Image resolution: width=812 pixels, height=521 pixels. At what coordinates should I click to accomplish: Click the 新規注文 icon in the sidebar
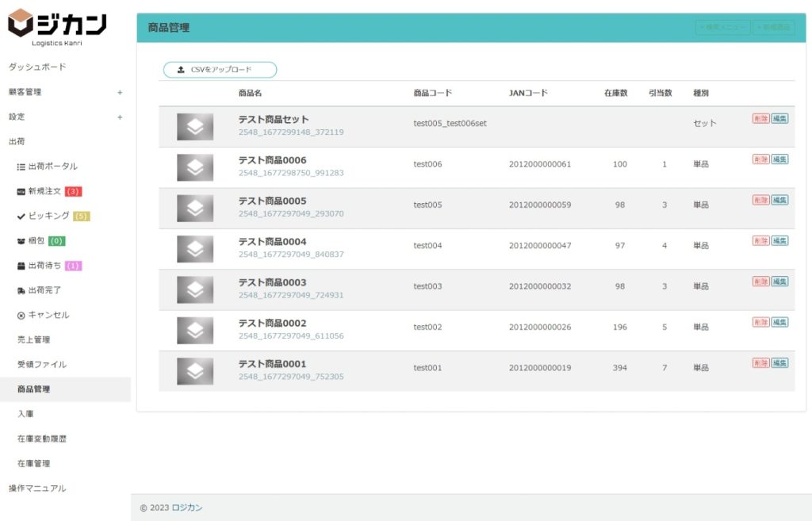click(x=21, y=191)
